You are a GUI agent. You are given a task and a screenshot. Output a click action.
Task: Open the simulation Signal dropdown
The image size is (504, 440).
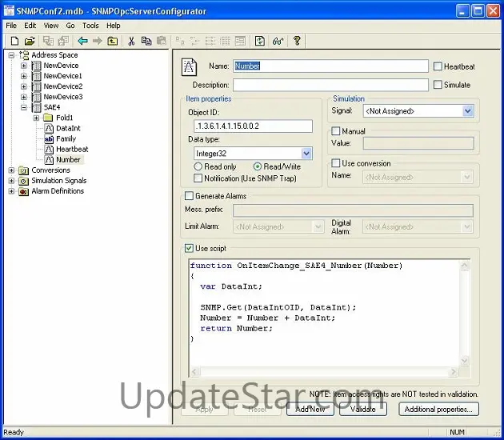click(468, 111)
